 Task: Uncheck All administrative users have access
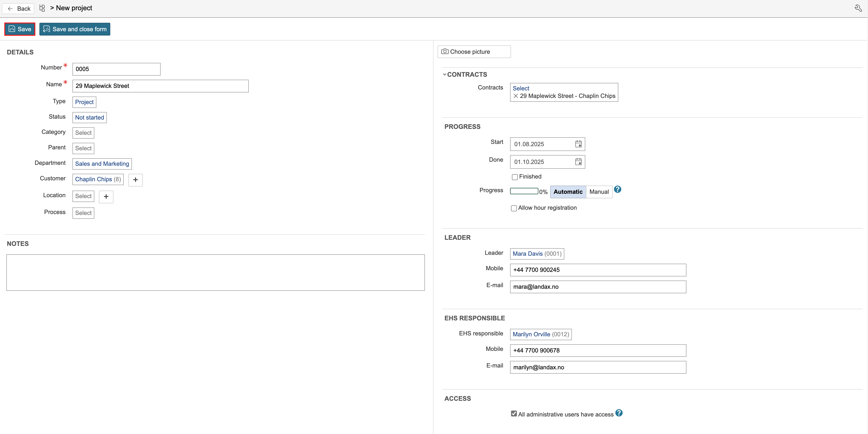[x=514, y=414]
